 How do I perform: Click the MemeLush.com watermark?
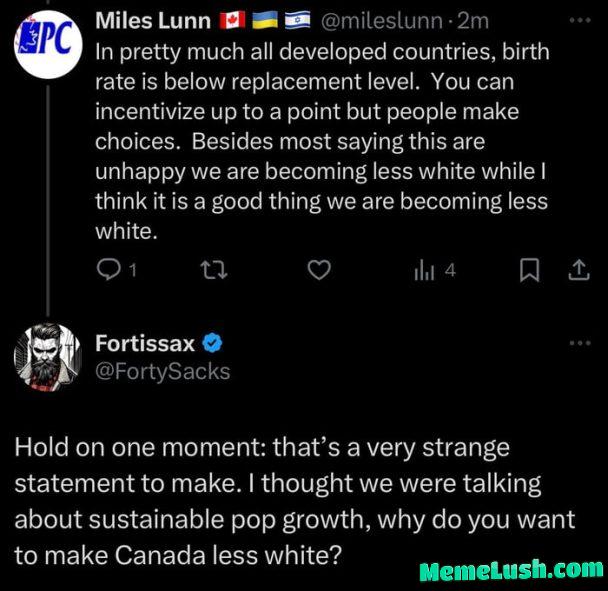(511, 570)
